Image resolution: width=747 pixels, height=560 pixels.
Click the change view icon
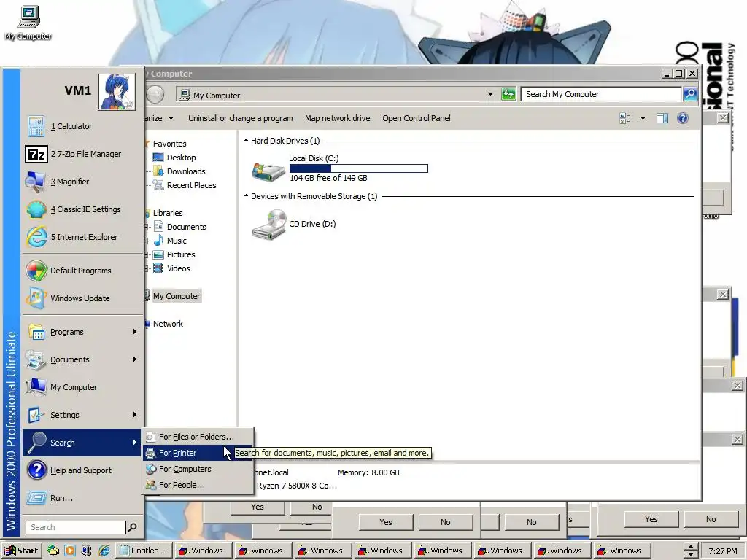pyautogui.click(x=625, y=118)
